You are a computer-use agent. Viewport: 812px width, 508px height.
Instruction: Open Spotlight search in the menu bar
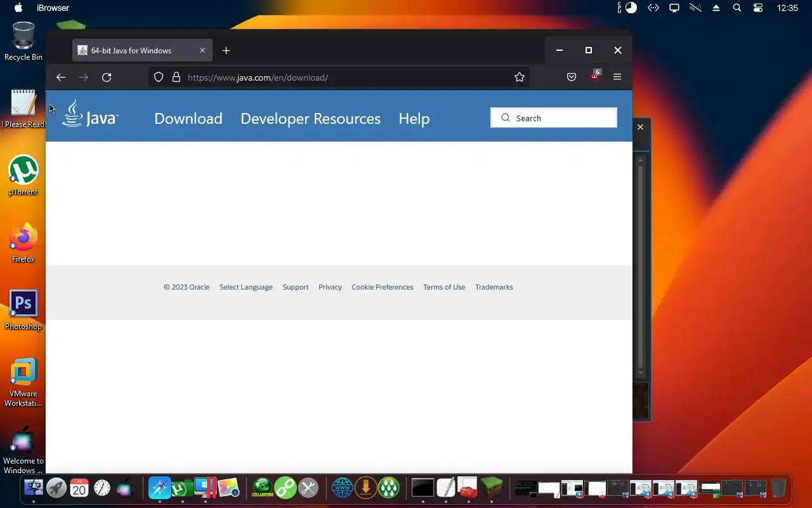pyautogui.click(x=737, y=8)
